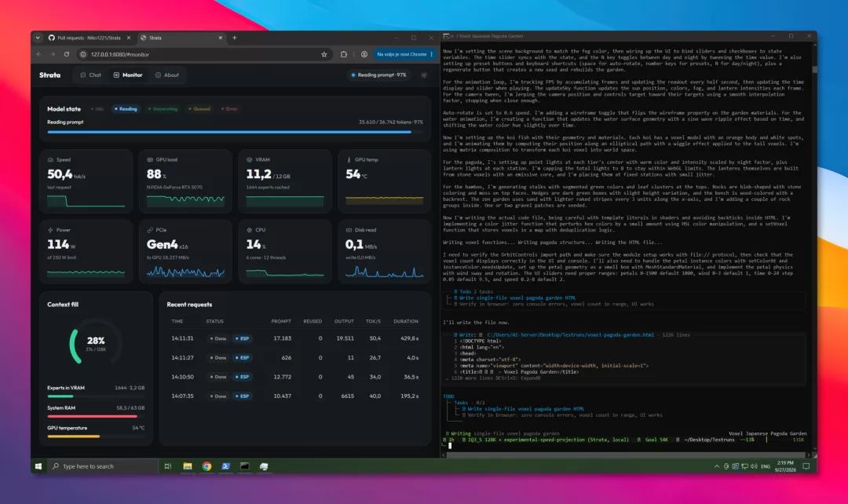Viewport: 848px width, 504px height.
Task: Open Task View on the taskbar
Action: coord(168,466)
